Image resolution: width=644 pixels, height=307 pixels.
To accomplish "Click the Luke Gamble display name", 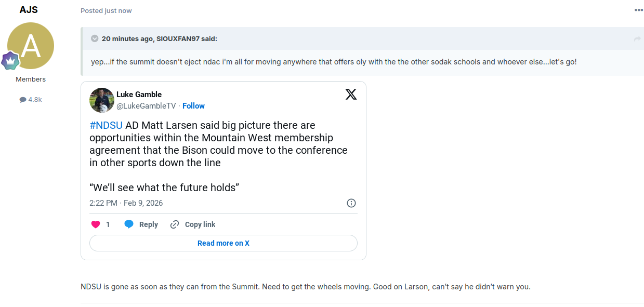I will point(139,95).
